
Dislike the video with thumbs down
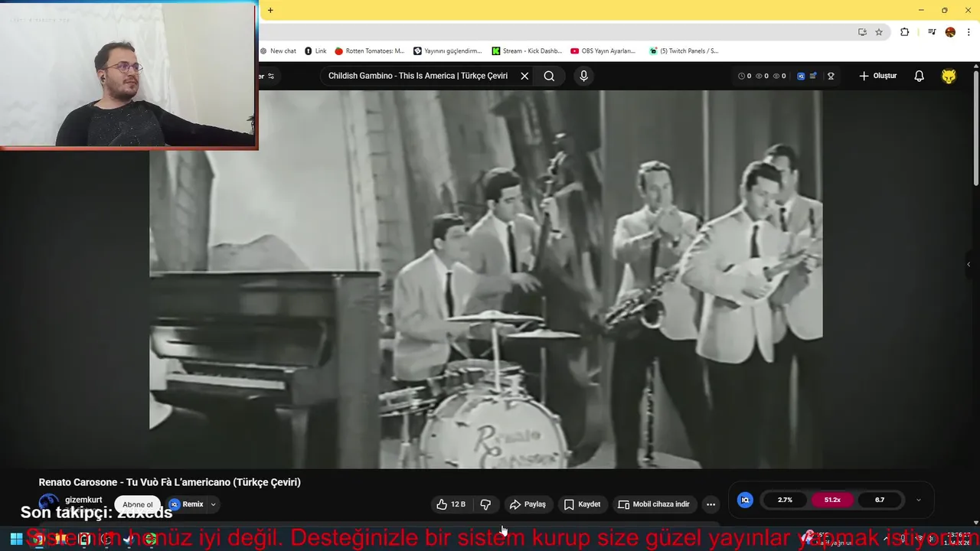click(485, 504)
